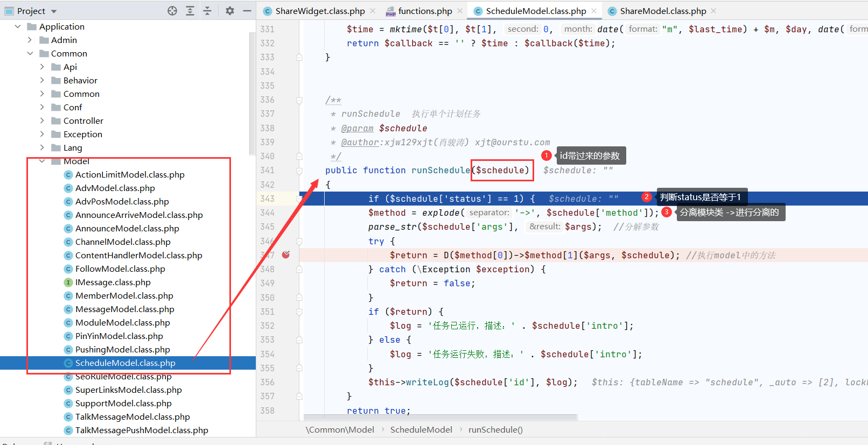Screen dimensions: 868x445
Task: Select ChannelModel.class.php in tree
Action: pos(123,242)
